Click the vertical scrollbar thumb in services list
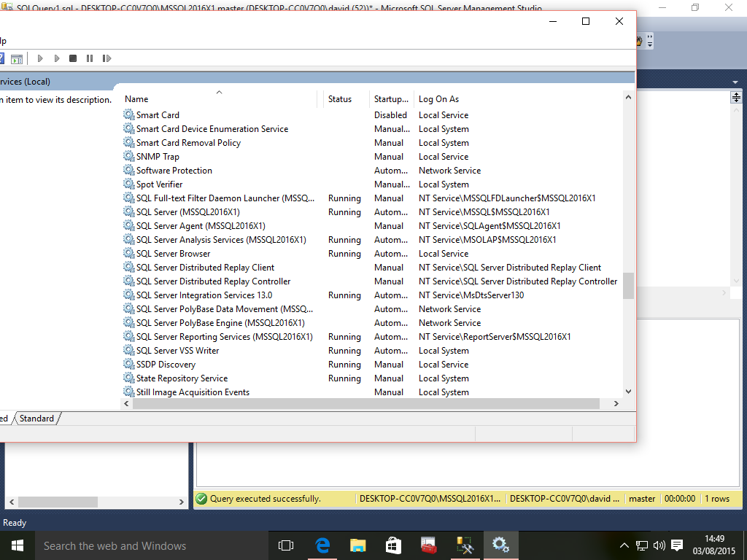Viewport: 747px width, 560px height. click(x=628, y=286)
